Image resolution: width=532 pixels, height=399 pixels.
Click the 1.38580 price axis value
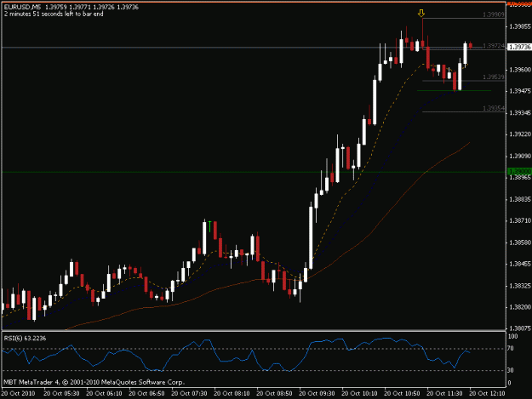(520, 242)
